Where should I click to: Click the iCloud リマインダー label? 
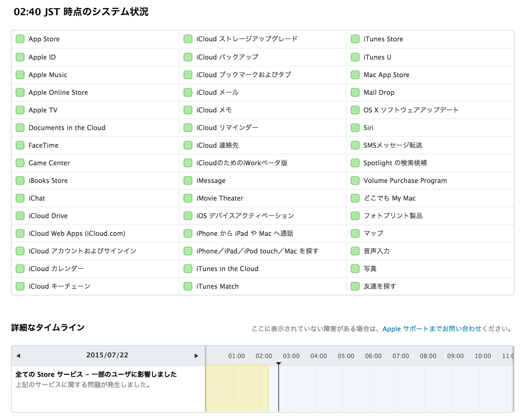point(227,128)
